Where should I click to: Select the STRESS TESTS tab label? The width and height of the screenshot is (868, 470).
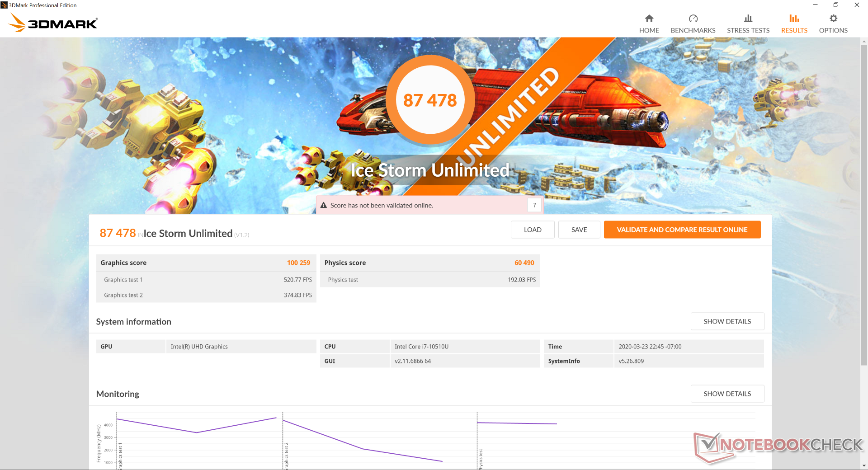point(748,30)
